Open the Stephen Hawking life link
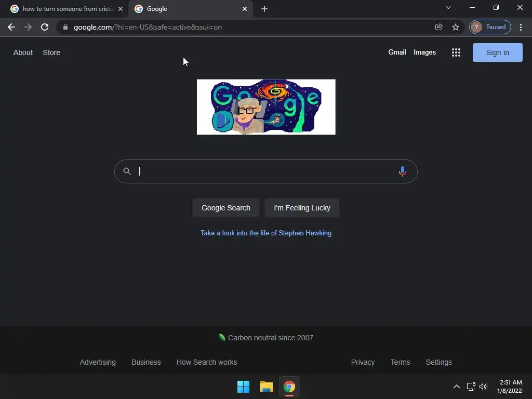The width and height of the screenshot is (532, 399). tap(266, 233)
